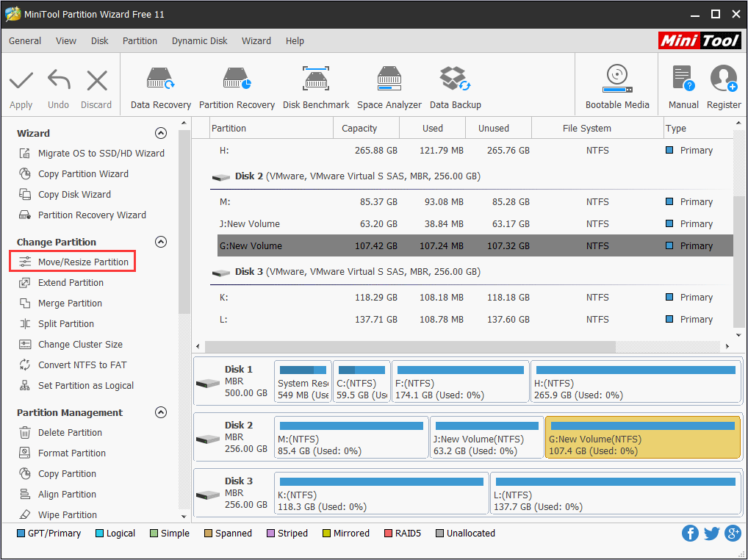Click the partition list horizontal scrollbar
748x560 pixels.
click(410, 346)
